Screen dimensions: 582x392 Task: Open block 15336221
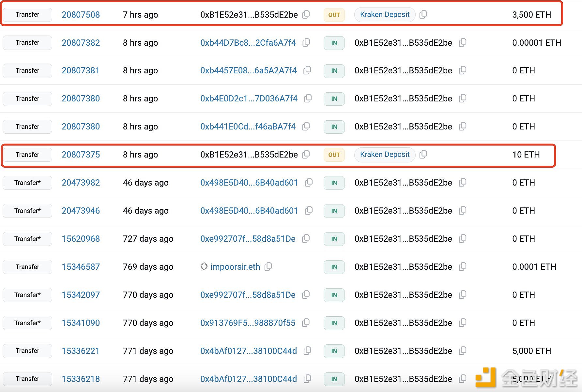81,351
